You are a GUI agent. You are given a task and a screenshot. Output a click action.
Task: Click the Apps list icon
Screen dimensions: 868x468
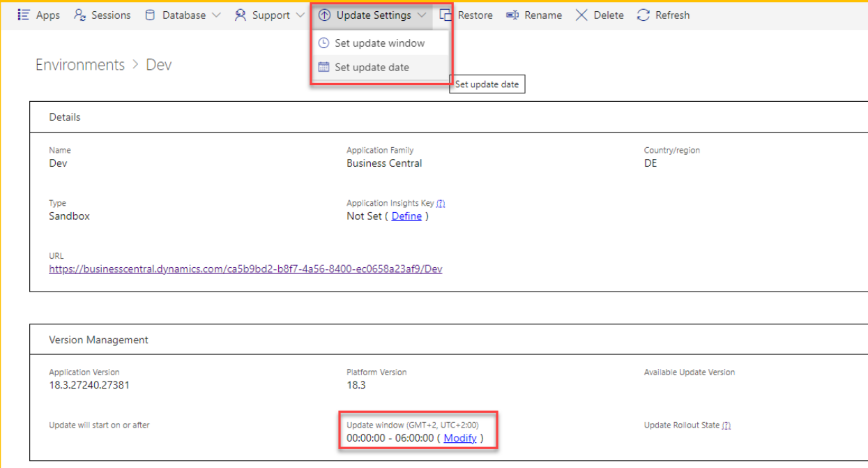pos(24,15)
